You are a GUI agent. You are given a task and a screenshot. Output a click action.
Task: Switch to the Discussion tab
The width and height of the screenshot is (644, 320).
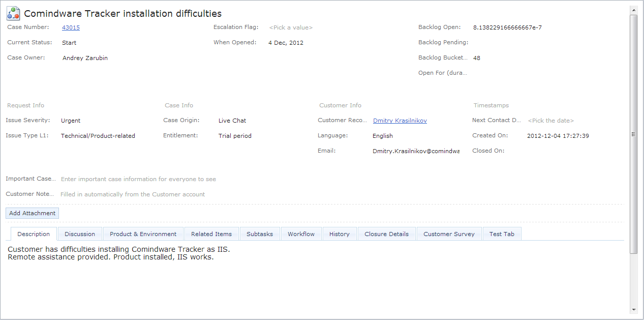(80, 234)
